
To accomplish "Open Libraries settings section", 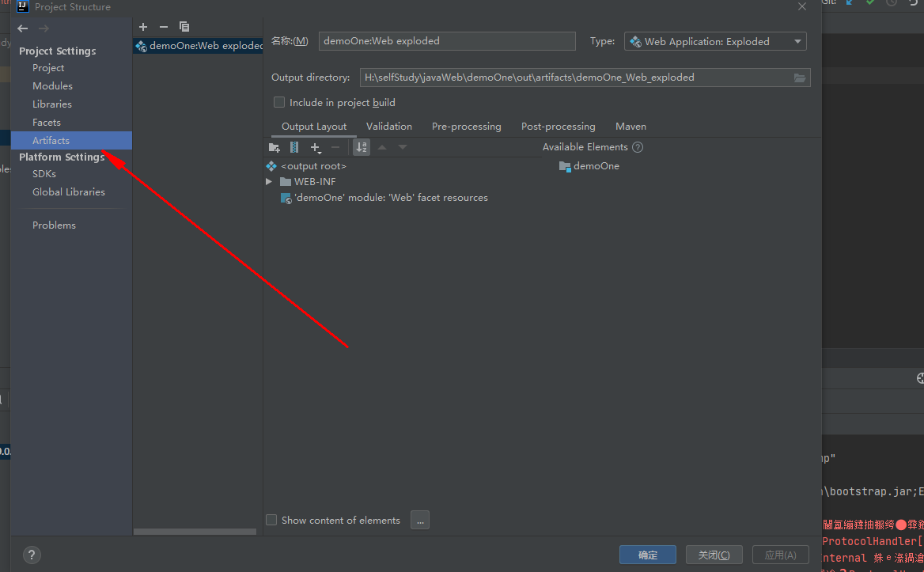I will click(x=52, y=104).
